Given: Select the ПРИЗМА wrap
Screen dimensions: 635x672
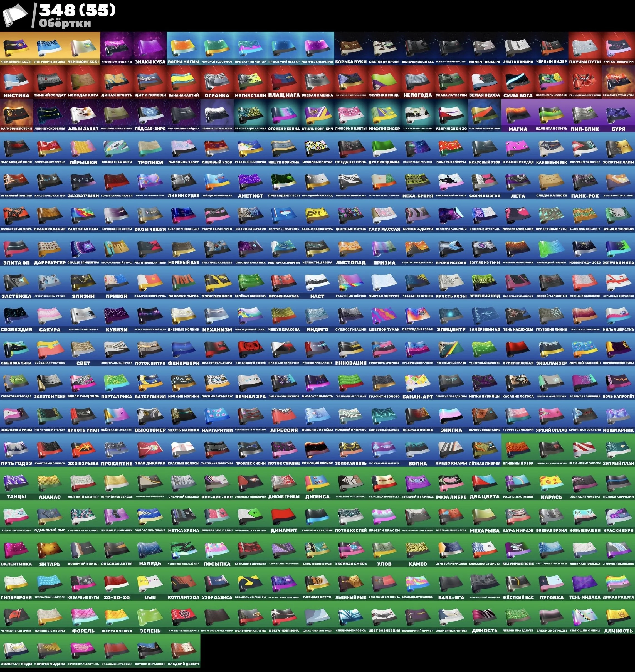Looking at the screenshot, I should pos(384,248).
